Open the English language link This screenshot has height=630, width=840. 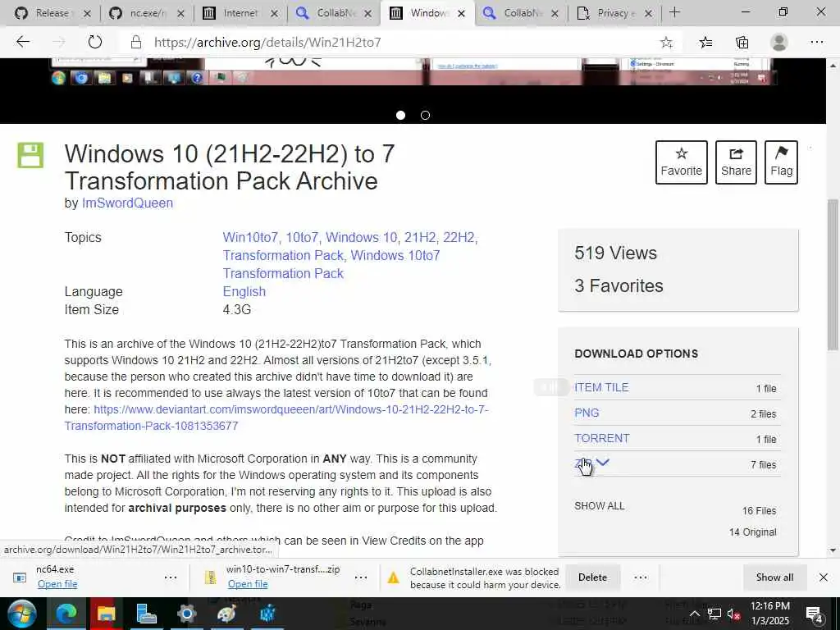(244, 291)
